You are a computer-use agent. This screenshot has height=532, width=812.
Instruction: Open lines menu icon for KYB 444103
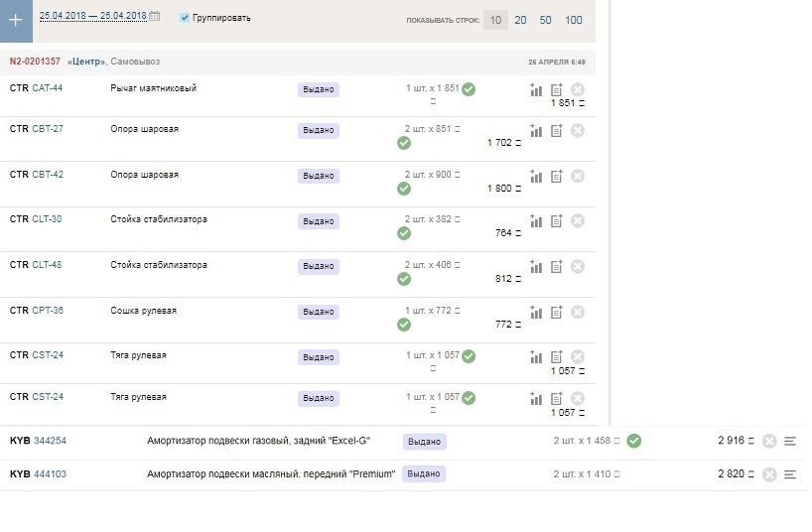(x=790, y=474)
